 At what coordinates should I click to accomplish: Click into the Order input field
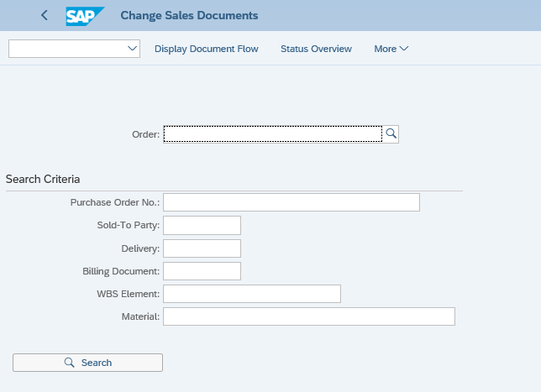point(272,134)
